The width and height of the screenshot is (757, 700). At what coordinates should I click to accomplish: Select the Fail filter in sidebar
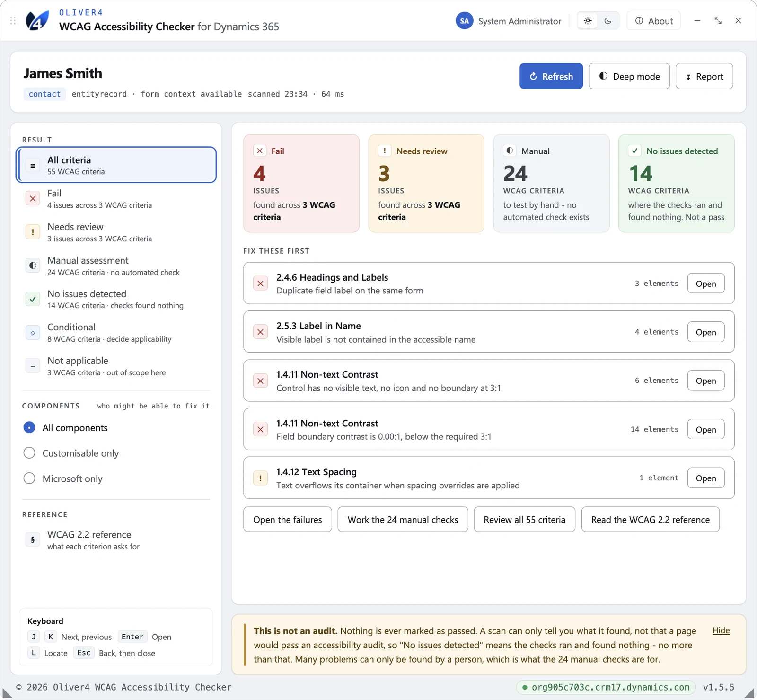click(116, 199)
